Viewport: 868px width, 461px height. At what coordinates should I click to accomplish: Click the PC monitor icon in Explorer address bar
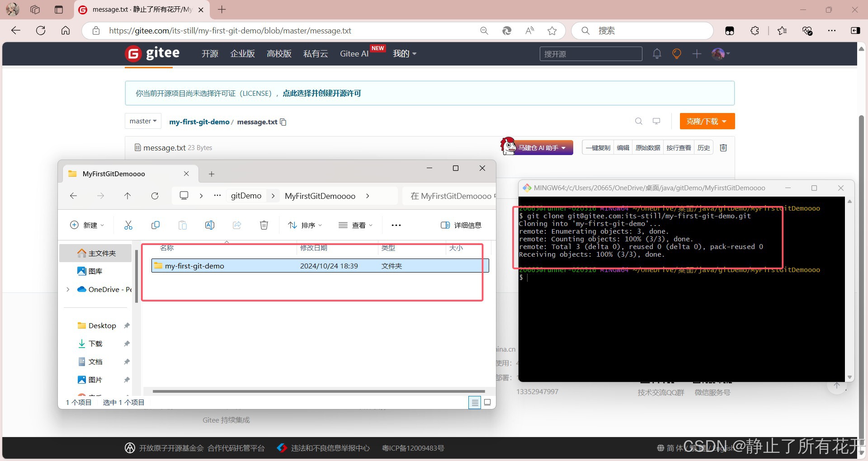click(184, 196)
